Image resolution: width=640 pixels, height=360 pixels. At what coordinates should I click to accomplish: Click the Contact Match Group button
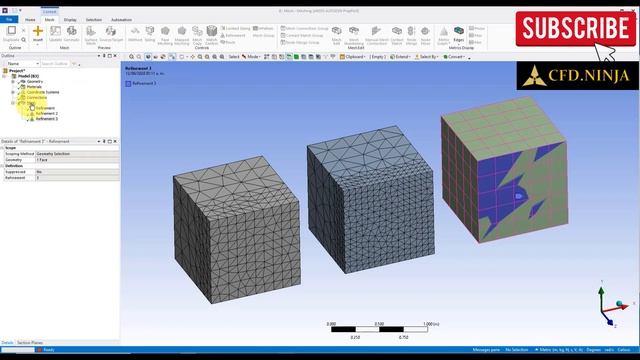point(302,36)
